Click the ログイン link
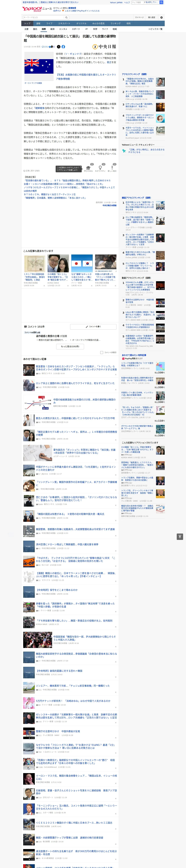 [57, 11]
